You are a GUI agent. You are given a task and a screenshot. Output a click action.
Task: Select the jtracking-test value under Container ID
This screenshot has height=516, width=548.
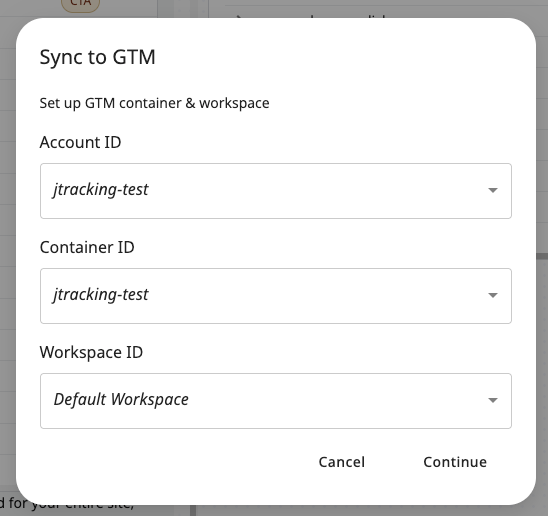[101, 295]
